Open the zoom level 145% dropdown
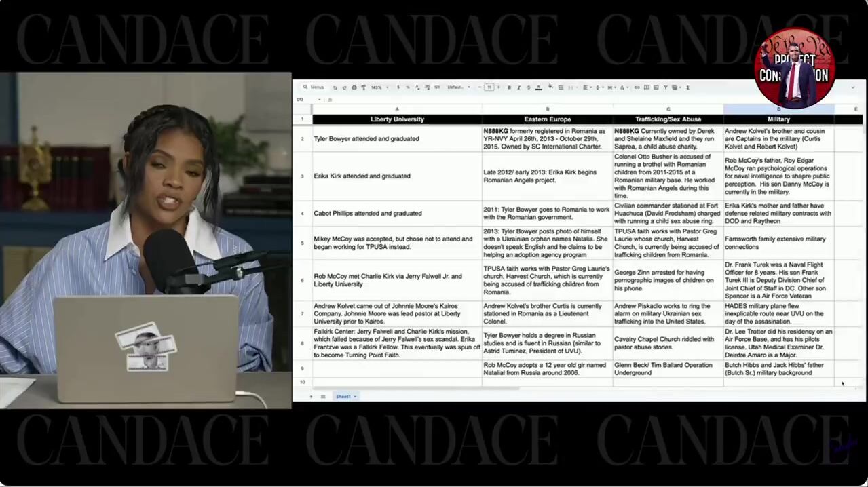Screen dimensions: 868x487 coord(378,87)
